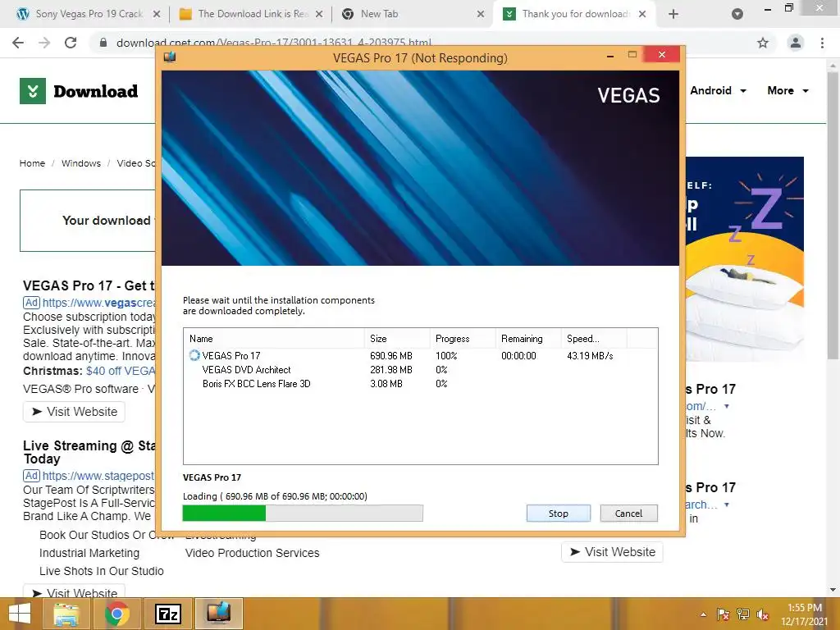Reload the page in Chrome
Screen dimensions: 840x630
pos(71,43)
